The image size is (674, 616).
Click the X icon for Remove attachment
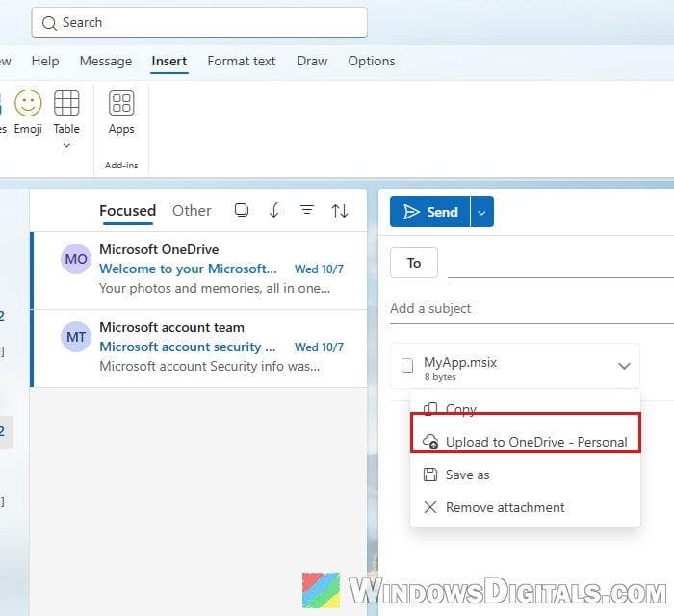point(430,507)
